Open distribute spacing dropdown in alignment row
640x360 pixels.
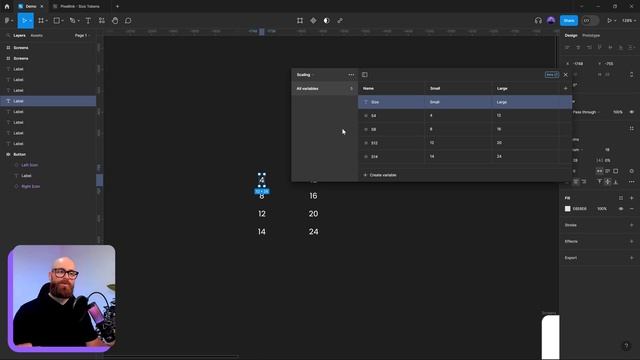(x=632, y=48)
